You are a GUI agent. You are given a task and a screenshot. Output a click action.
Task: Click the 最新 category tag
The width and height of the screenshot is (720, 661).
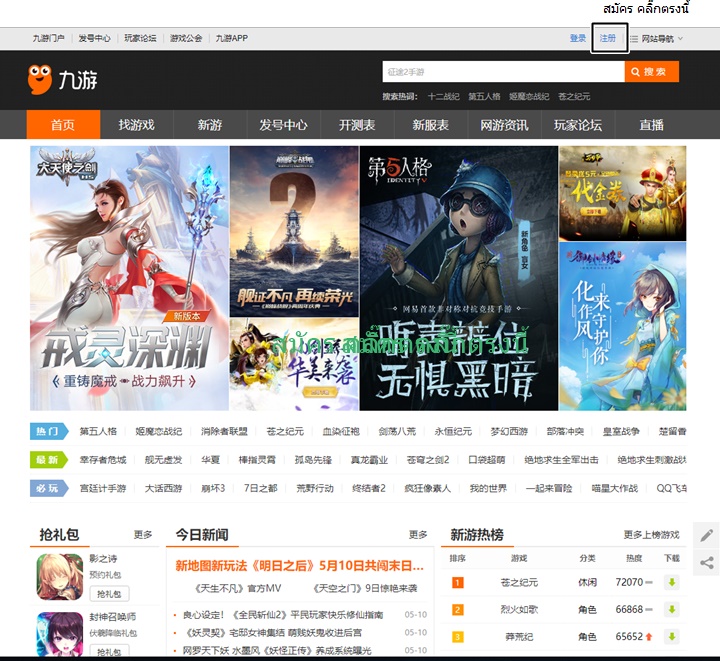49,459
